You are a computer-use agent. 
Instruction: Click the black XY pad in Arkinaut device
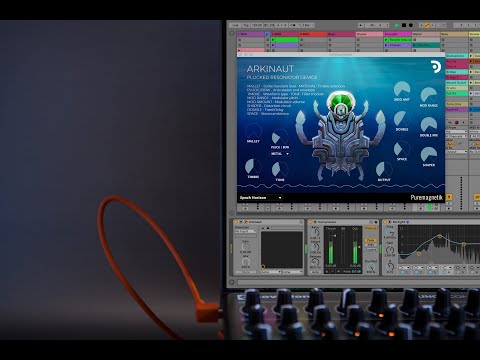click(x=282, y=250)
